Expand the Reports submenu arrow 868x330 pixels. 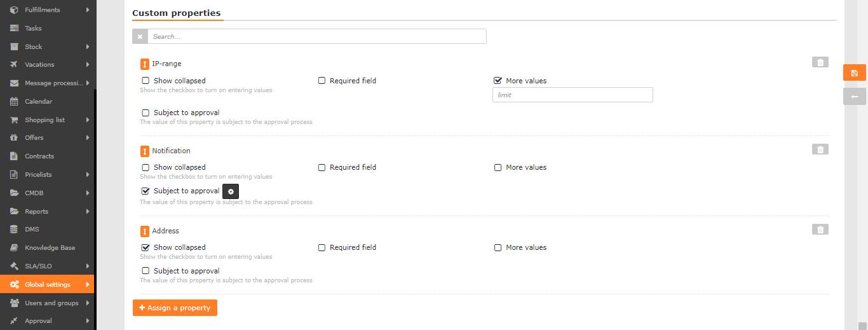click(88, 211)
